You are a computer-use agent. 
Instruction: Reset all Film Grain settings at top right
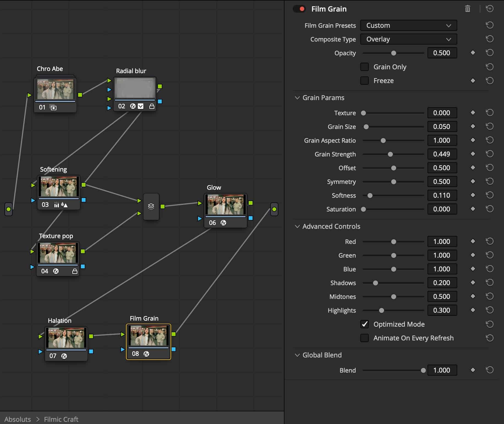(489, 9)
